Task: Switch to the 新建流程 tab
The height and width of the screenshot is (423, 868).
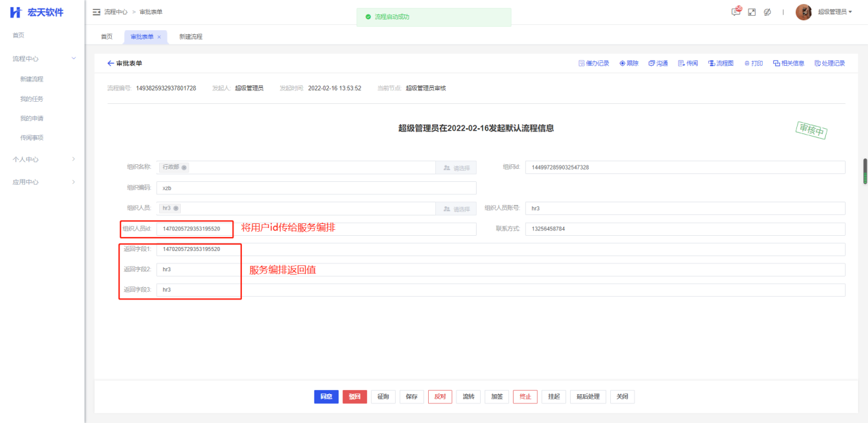Action: (191, 37)
